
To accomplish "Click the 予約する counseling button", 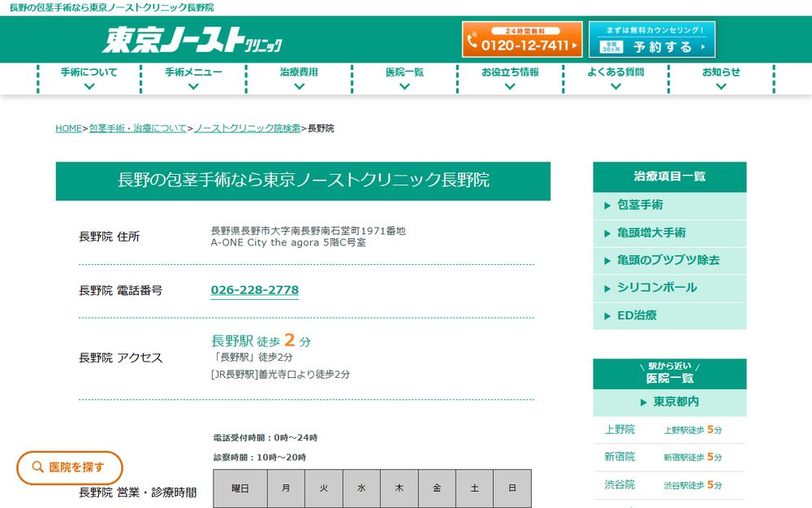I will pos(652,39).
